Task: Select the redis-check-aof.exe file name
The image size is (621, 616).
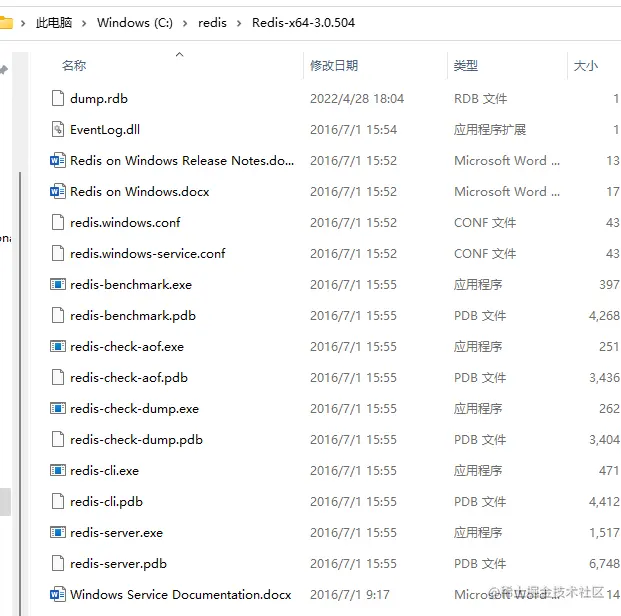Action: coord(127,346)
